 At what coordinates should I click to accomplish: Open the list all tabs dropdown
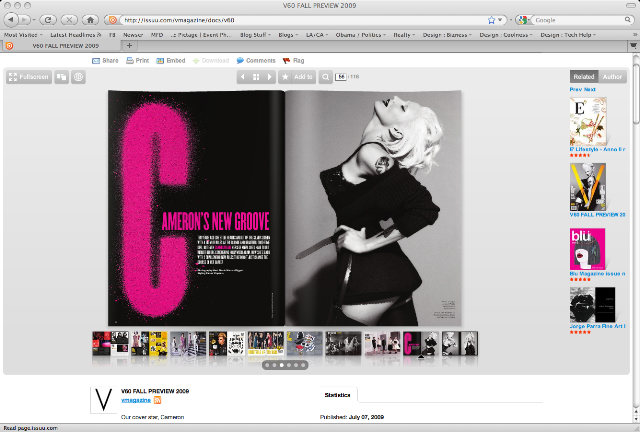pos(633,46)
